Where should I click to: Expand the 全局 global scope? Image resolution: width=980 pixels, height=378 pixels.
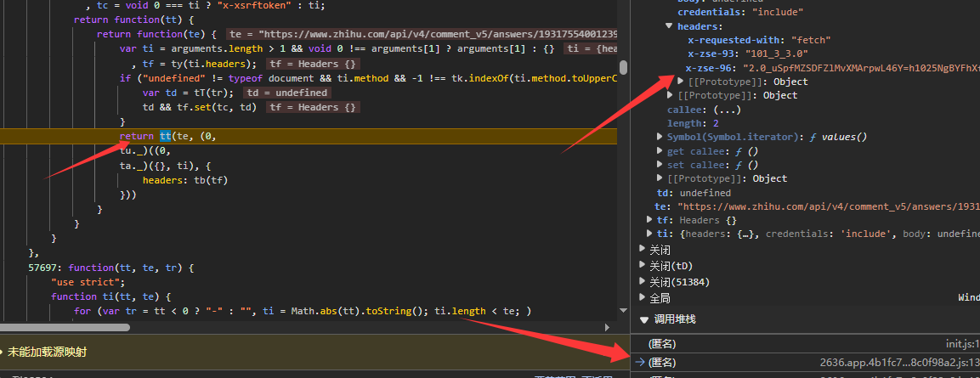coord(643,297)
